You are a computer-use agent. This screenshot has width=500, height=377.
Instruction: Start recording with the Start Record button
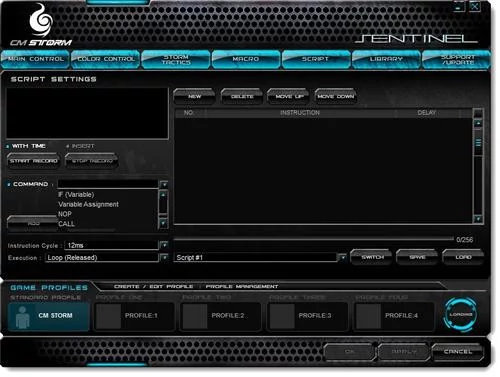(33, 161)
